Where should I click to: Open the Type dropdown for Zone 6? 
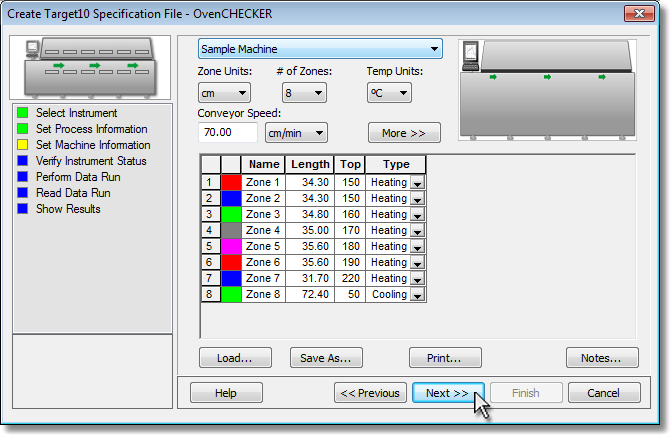tap(417, 263)
